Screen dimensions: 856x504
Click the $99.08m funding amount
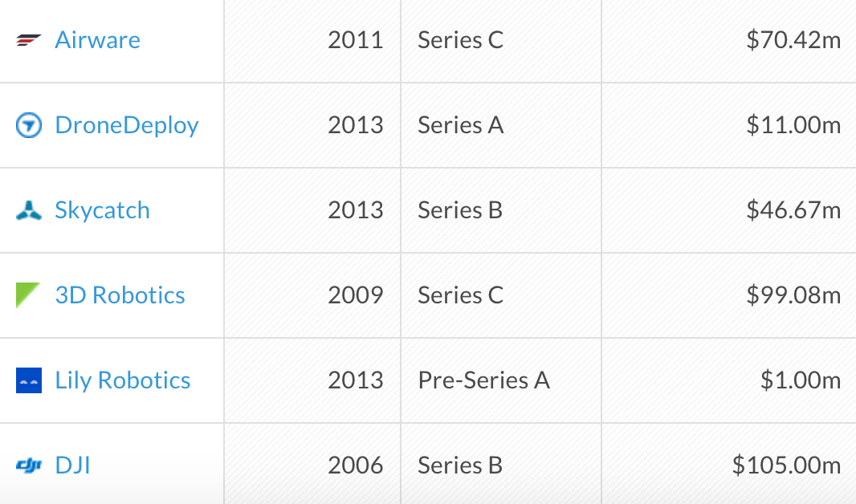click(793, 295)
